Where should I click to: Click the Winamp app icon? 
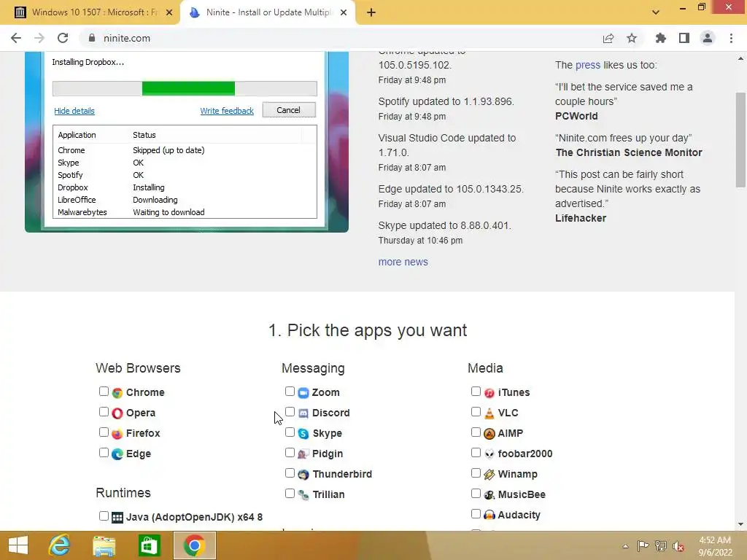point(489,475)
